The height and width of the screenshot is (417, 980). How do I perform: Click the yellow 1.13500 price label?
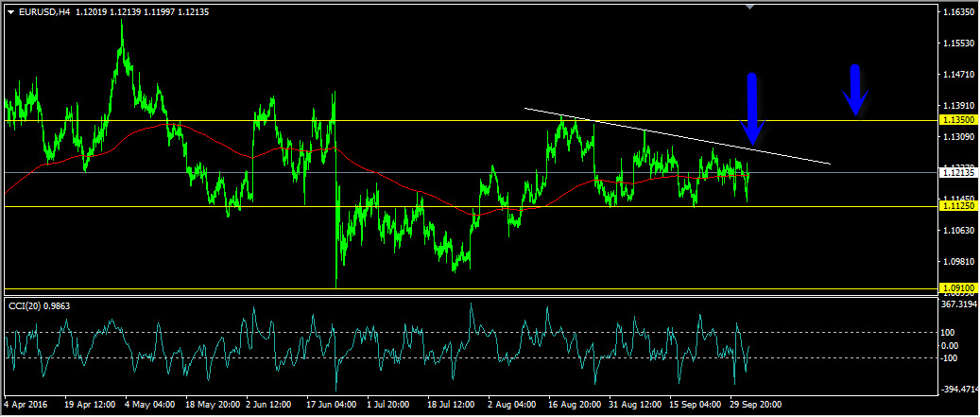pos(957,119)
